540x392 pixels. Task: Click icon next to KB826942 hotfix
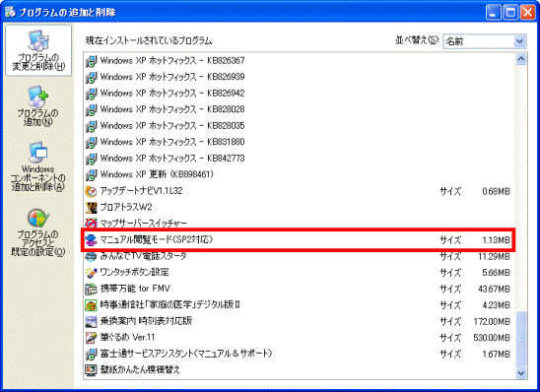click(x=91, y=94)
